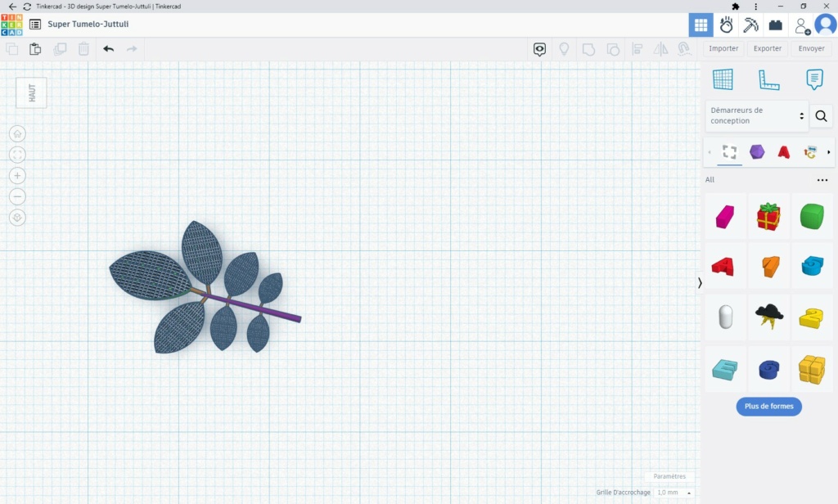Pick the yellow number 2 starter
838x504 pixels.
click(812, 317)
